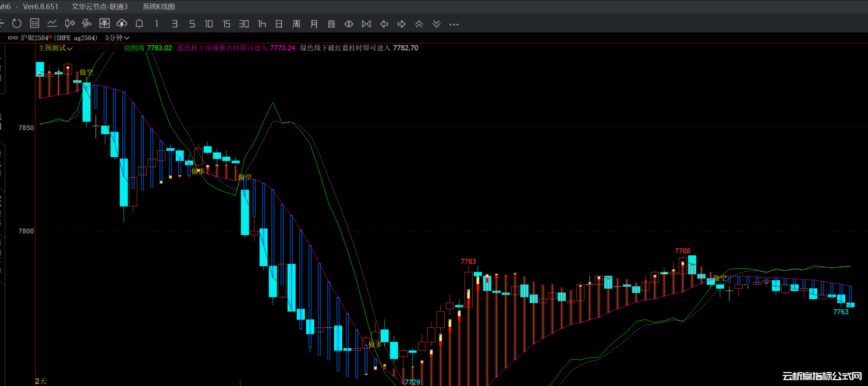Select the 5-minute period button
Screen dimensions: 868x386
192,24
